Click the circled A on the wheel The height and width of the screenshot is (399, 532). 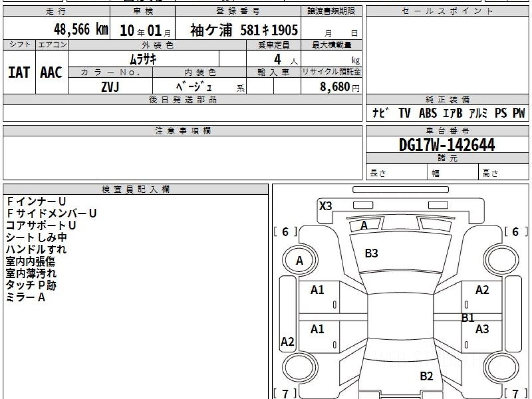click(x=300, y=261)
